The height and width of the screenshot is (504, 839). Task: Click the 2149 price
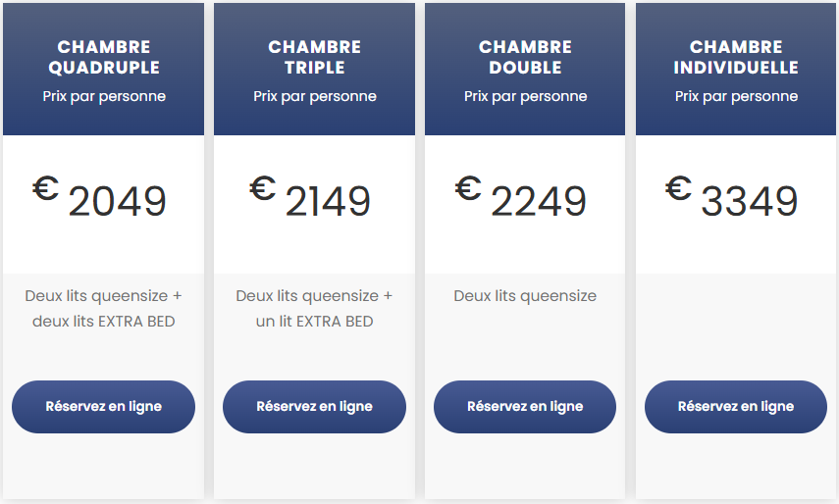tap(328, 202)
